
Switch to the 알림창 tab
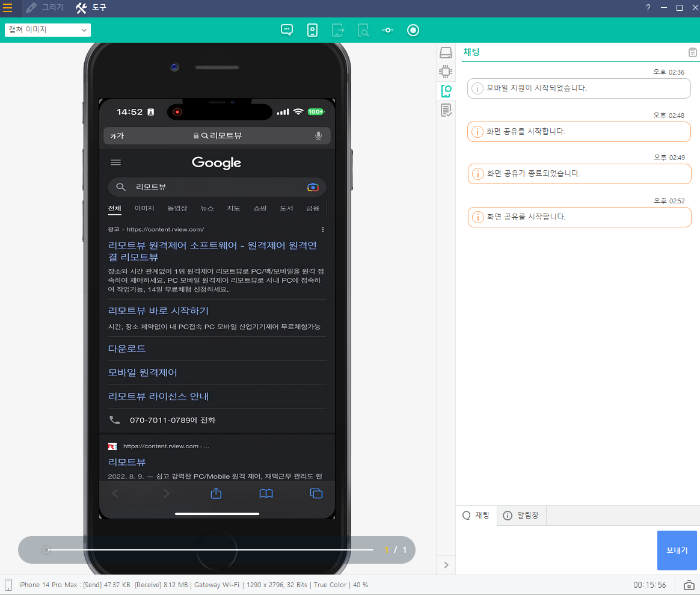click(521, 516)
